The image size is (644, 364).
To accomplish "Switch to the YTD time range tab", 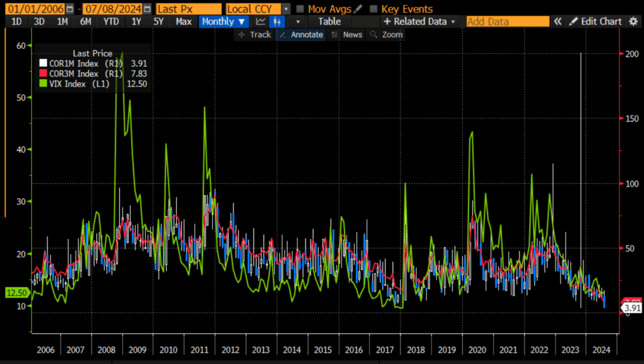I will [111, 21].
